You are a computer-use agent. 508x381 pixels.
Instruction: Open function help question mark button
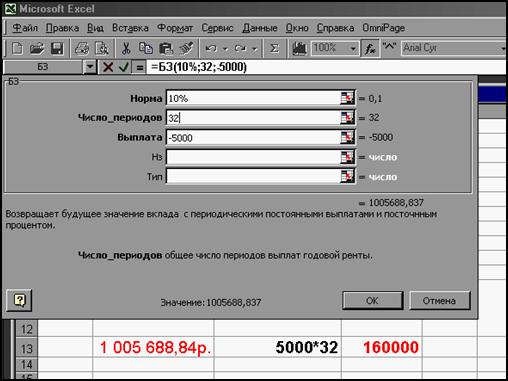pyautogui.click(x=19, y=300)
